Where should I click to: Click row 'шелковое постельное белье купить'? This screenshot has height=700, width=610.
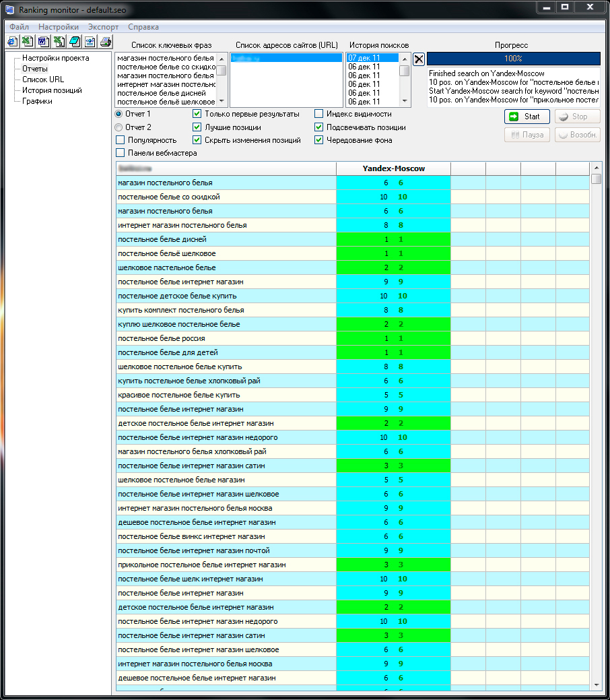point(353,367)
